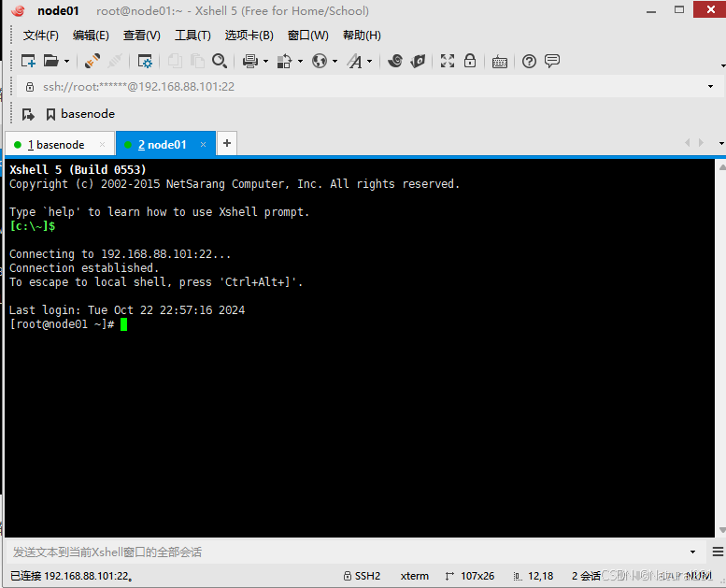Expand the Print dropdown arrow
The image size is (726, 588).
[265, 61]
